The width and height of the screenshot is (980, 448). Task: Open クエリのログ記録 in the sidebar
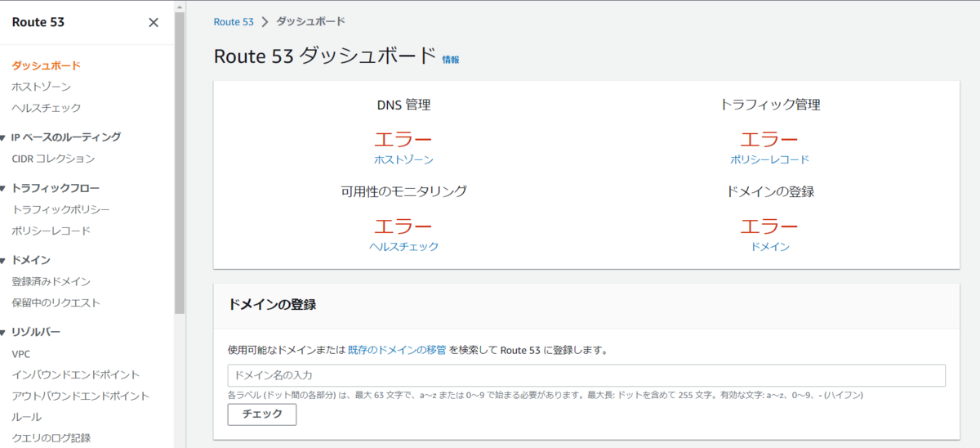click(x=51, y=438)
